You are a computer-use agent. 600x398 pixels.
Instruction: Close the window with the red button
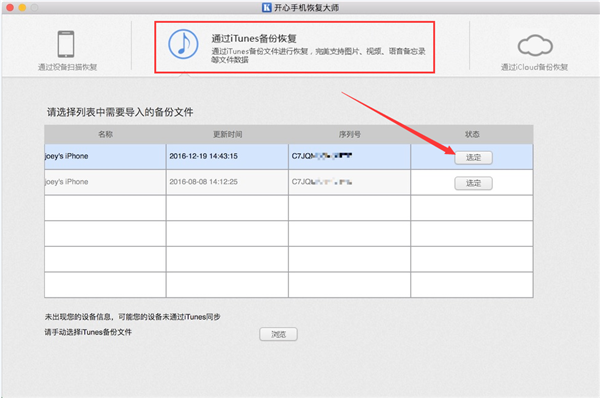tap(10, 7)
